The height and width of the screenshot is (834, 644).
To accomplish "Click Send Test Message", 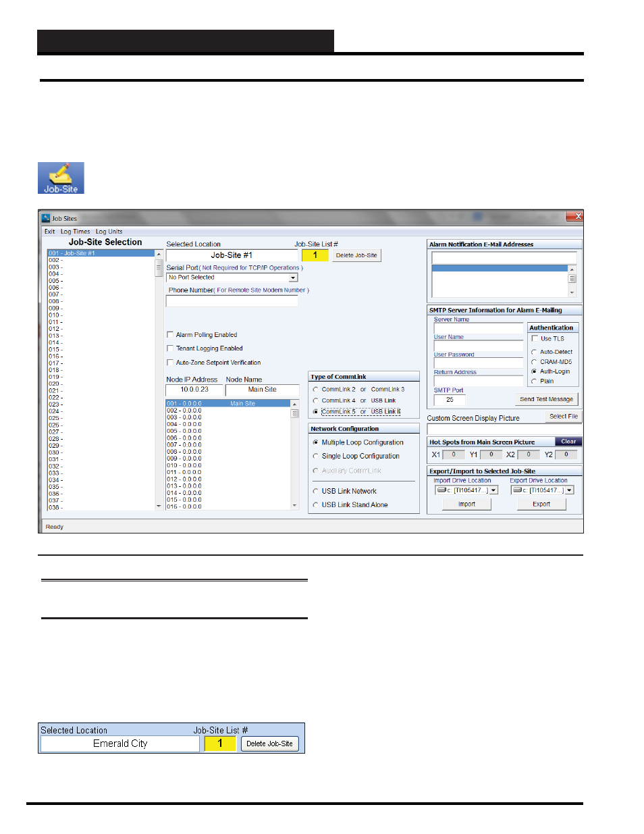I will [x=546, y=398].
